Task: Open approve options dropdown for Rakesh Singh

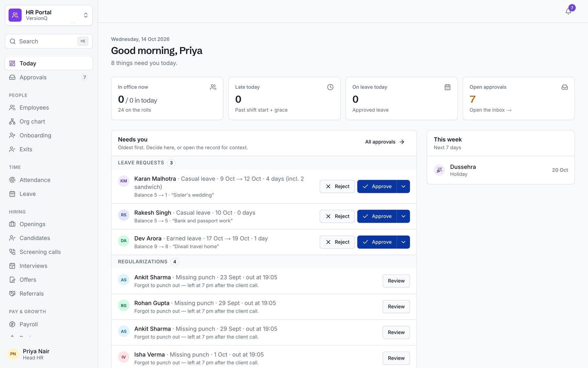Action: tap(403, 216)
